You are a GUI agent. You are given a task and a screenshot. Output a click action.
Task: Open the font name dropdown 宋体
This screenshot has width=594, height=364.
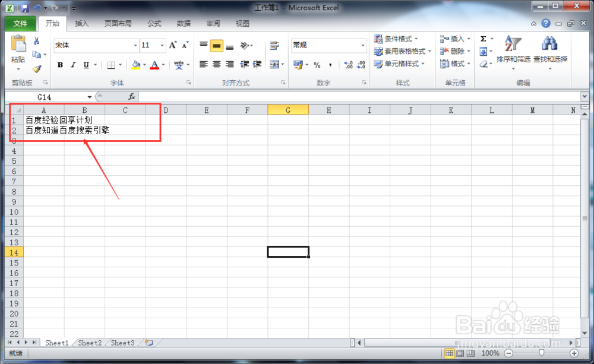click(x=135, y=46)
